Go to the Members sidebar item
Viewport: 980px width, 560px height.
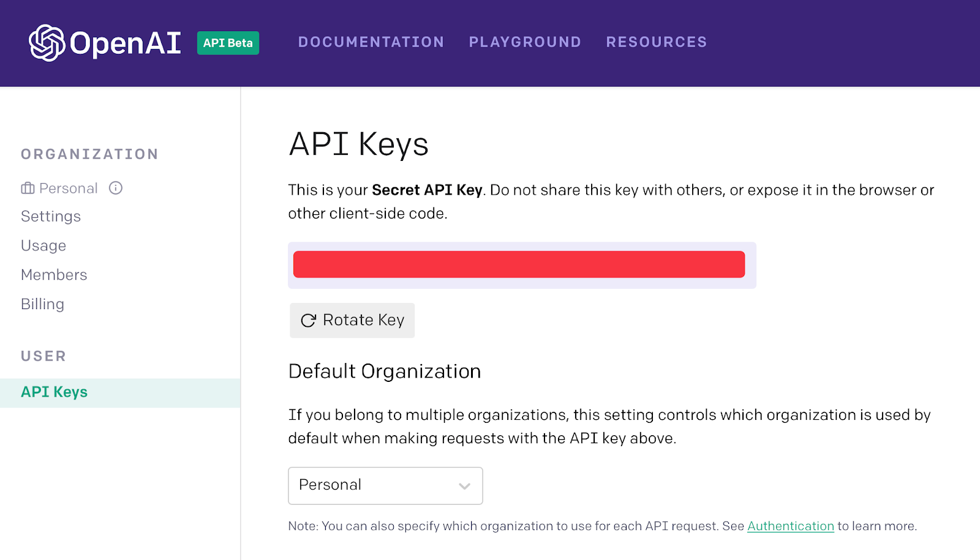coord(54,275)
